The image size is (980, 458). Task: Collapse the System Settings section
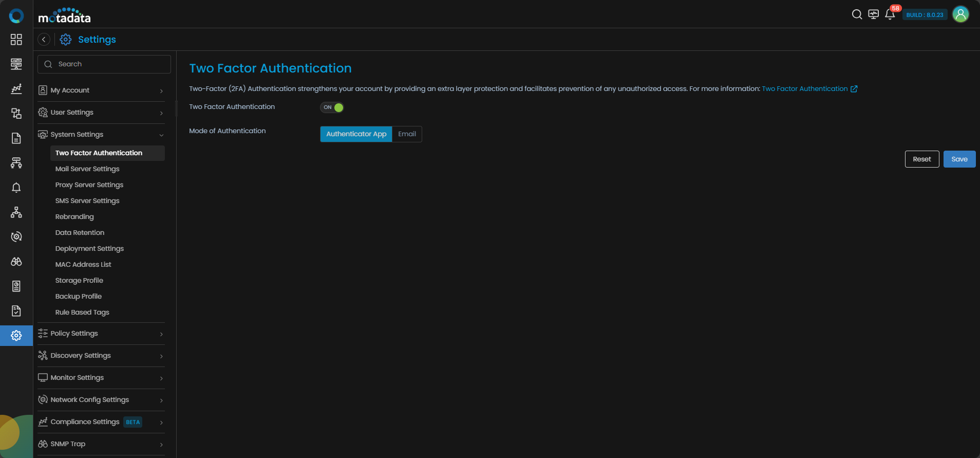pyautogui.click(x=101, y=135)
